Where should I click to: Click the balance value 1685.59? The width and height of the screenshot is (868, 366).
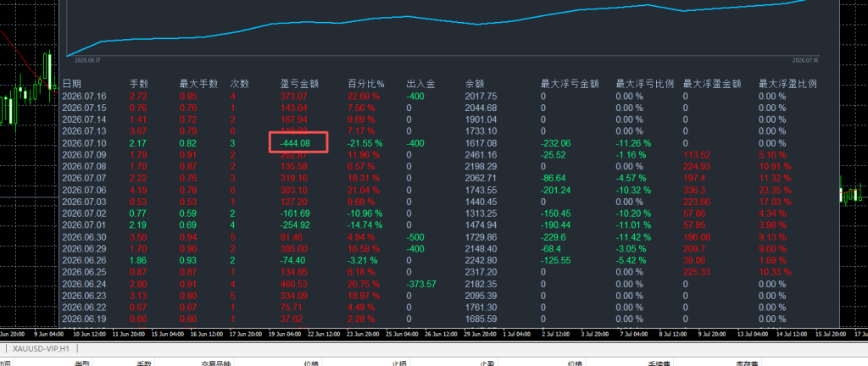[x=481, y=319]
